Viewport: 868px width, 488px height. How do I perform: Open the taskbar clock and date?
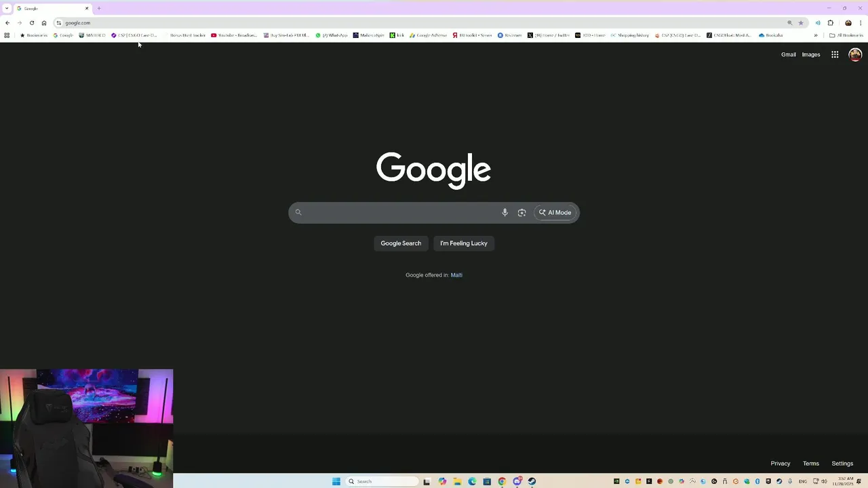(x=842, y=481)
